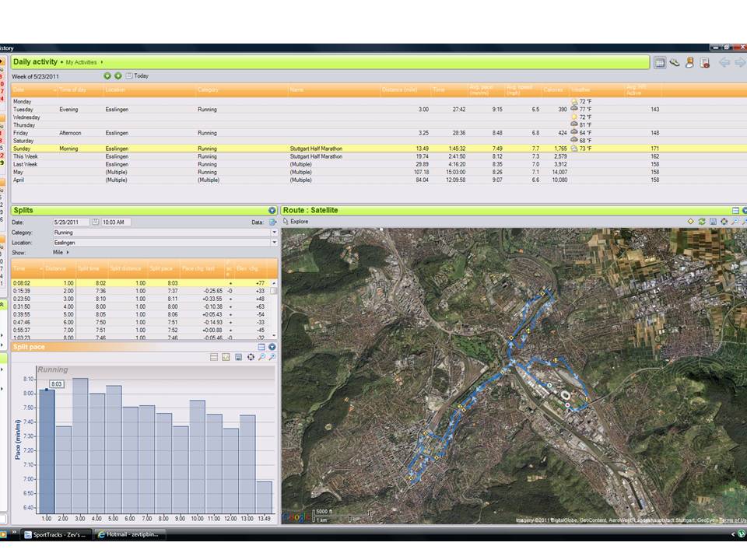Zoom the route map with magnifier icon
747x560 pixels.
tap(735, 222)
